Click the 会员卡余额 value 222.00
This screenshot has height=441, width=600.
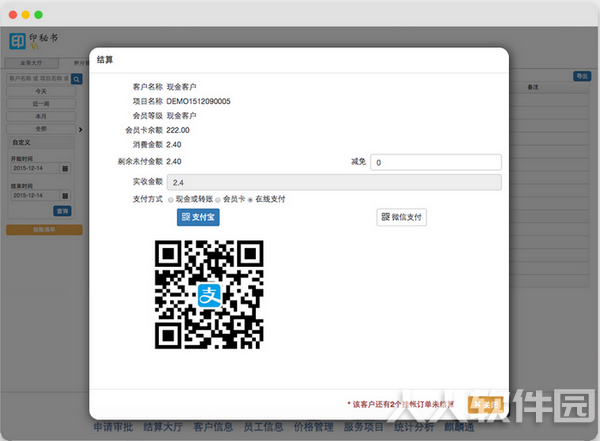pyautogui.click(x=178, y=130)
